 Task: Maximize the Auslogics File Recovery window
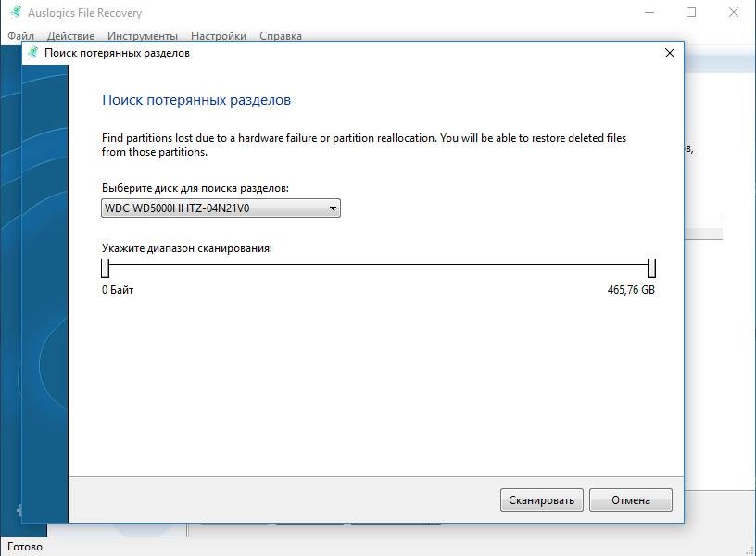click(x=691, y=13)
